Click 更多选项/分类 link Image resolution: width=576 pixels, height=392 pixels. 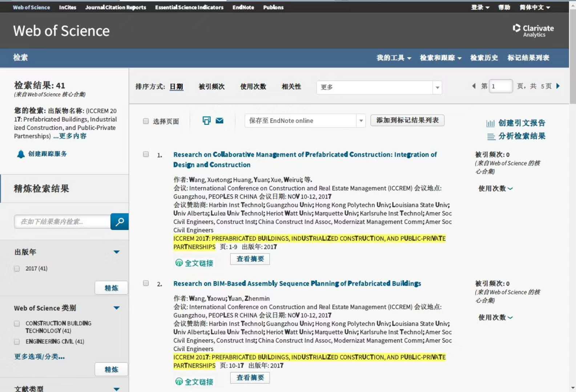(x=39, y=357)
